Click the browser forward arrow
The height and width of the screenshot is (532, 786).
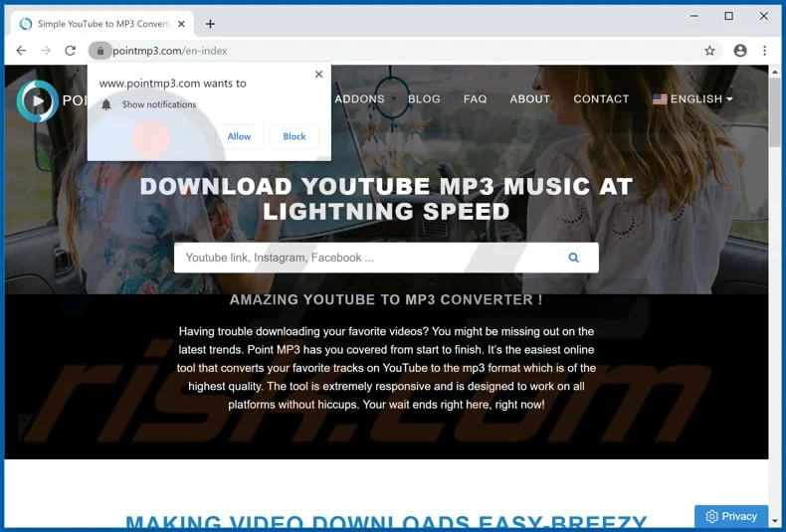(46, 51)
